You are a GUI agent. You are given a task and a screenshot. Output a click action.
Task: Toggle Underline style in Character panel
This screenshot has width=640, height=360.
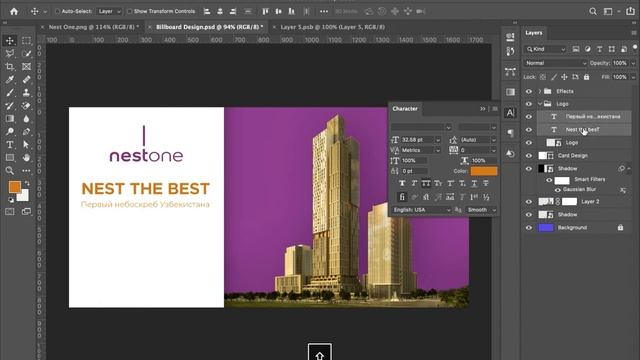tap(474, 183)
